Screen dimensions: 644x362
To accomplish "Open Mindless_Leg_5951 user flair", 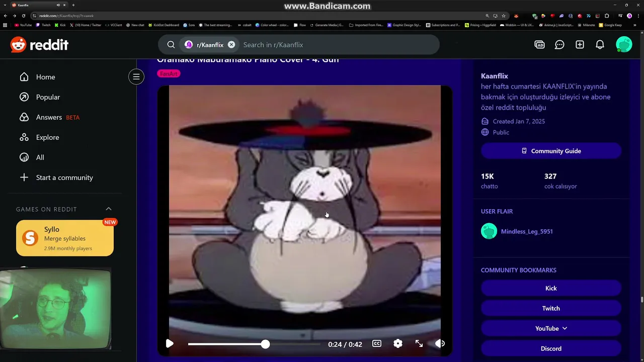I will point(527,231).
